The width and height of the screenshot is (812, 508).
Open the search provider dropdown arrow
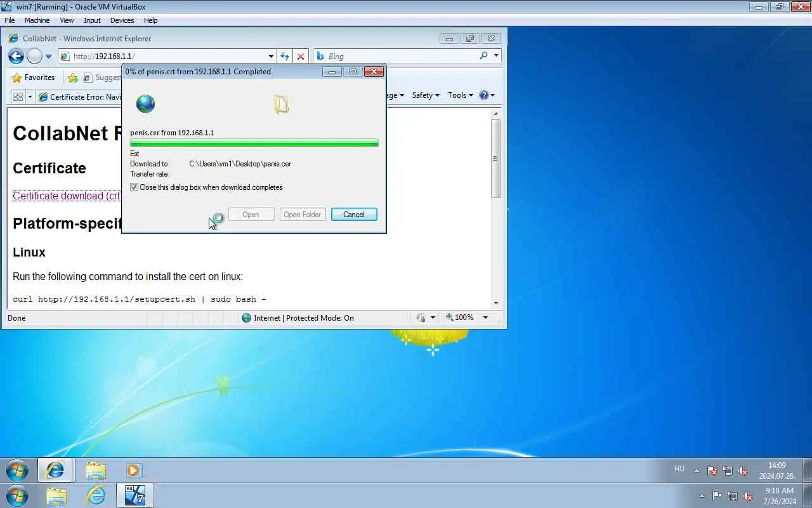click(496, 56)
